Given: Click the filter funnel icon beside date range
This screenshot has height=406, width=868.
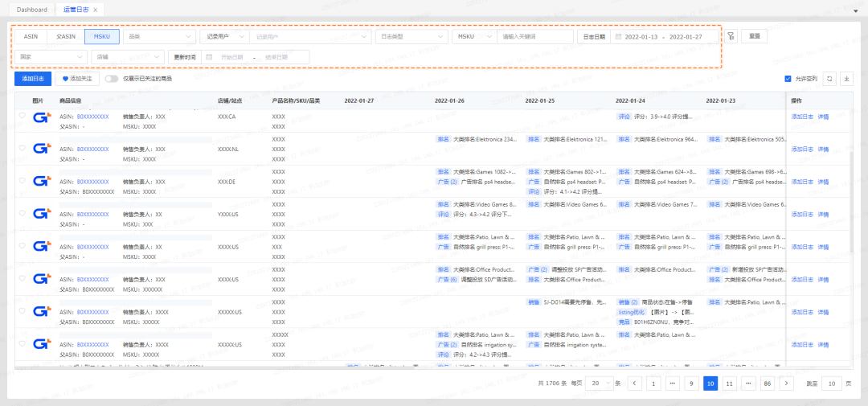Looking at the screenshot, I should 730,36.
